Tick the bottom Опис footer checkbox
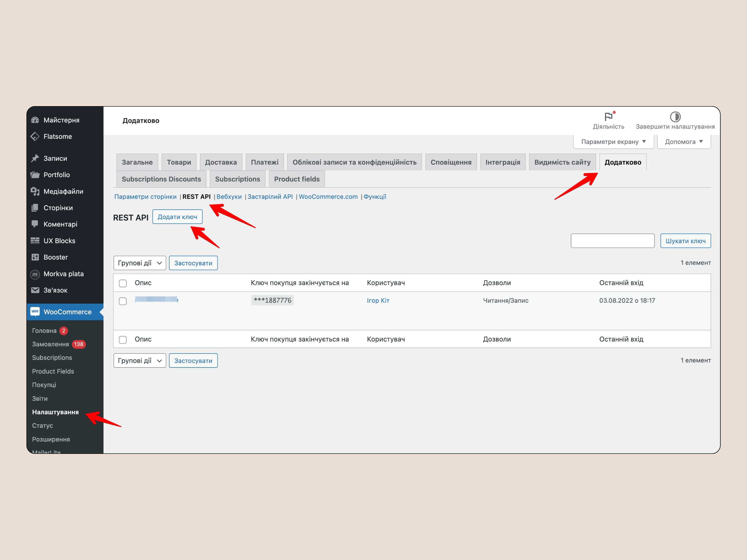The height and width of the screenshot is (560, 747). click(123, 339)
